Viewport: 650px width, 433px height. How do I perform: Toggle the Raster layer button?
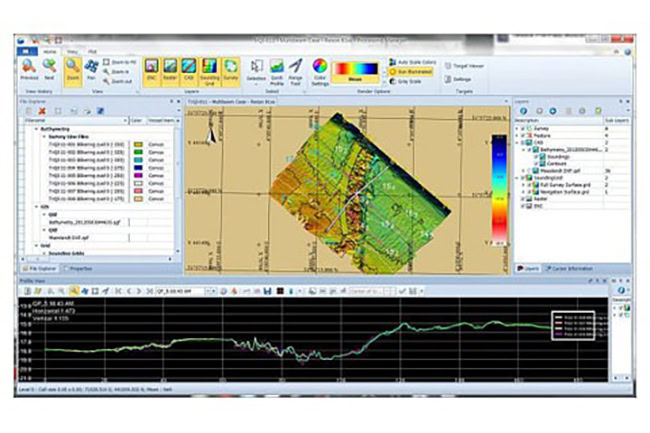click(170, 70)
